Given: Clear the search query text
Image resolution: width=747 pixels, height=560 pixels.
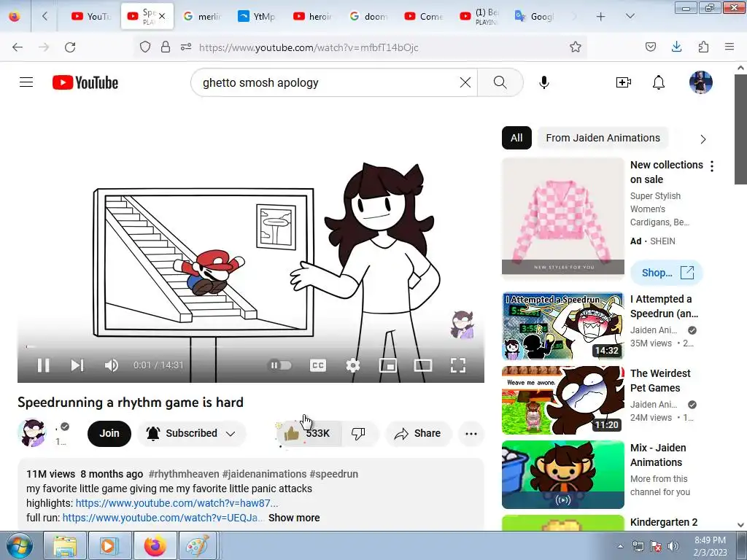Looking at the screenshot, I should (x=465, y=82).
